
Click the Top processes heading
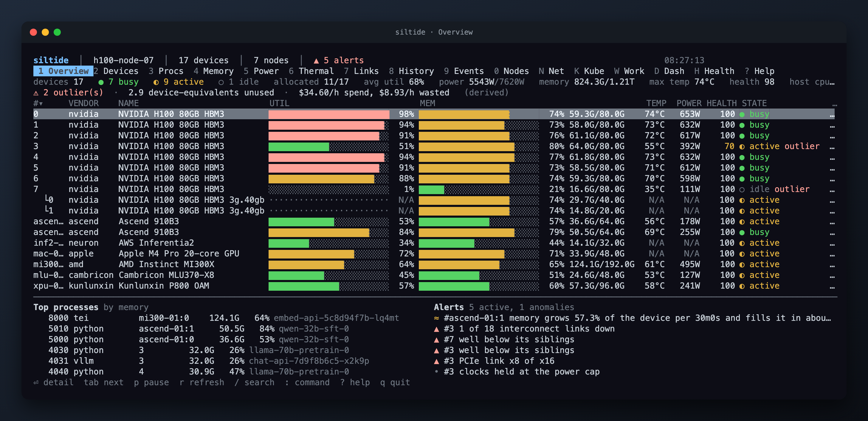point(66,307)
